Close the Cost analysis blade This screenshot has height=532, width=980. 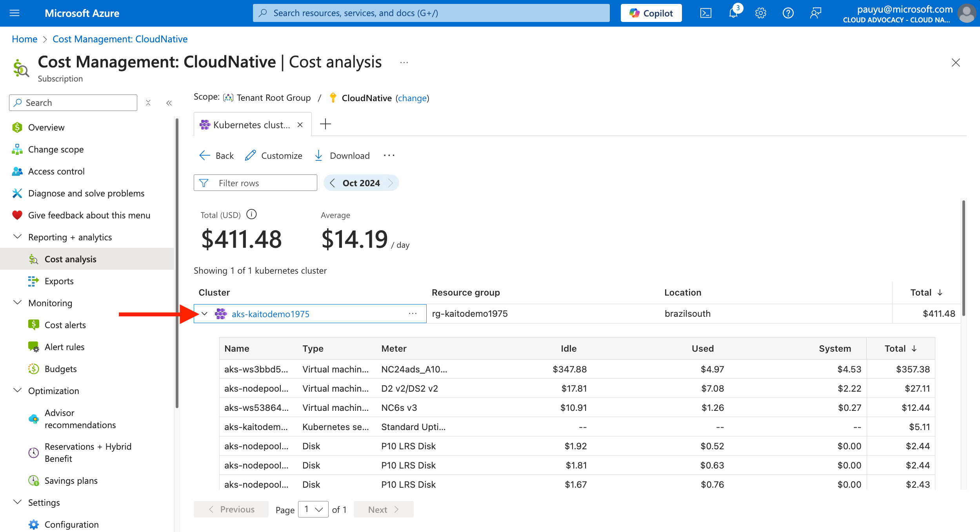click(956, 62)
